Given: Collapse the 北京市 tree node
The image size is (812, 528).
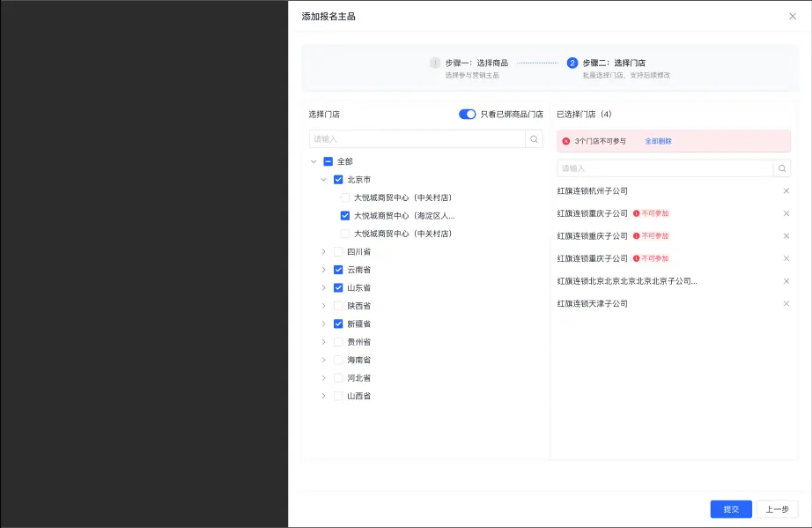Looking at the screenshot, I should coord(324,179).
